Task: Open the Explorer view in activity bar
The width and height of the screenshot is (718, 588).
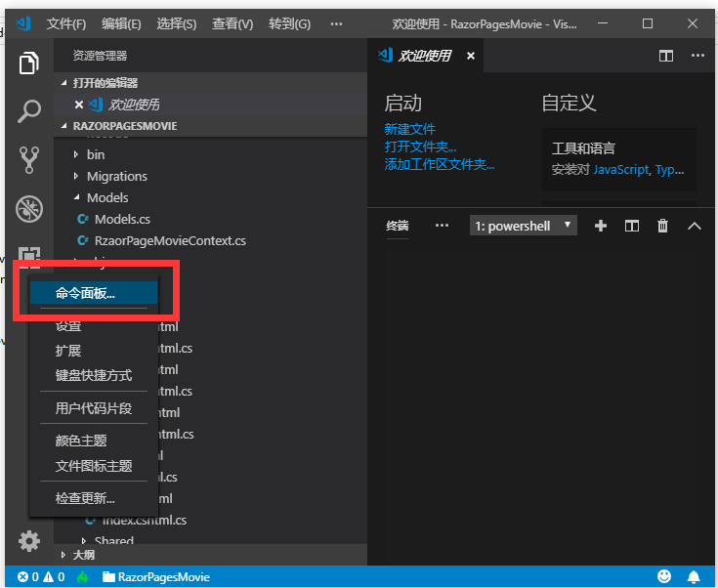Action: 29,63
